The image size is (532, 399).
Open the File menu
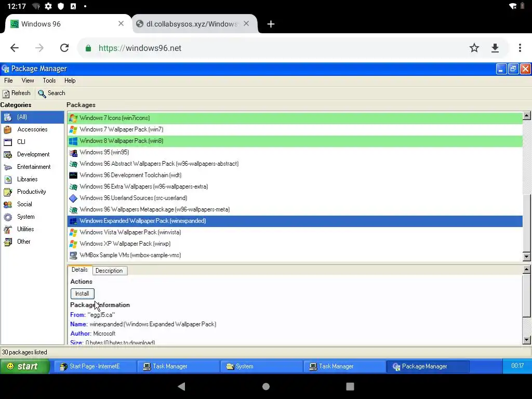8,81
